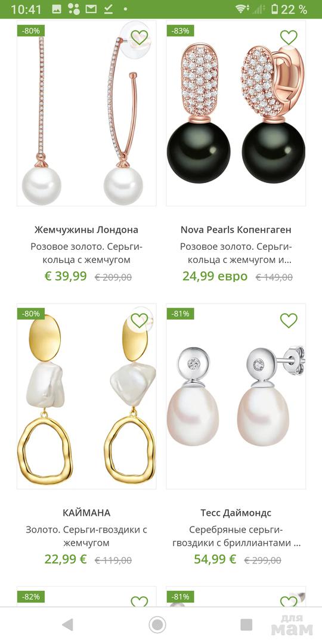Screen dimensions: 322x644
Task: Tap the 24,99 евро price
Action: click(x=215, y=276)
